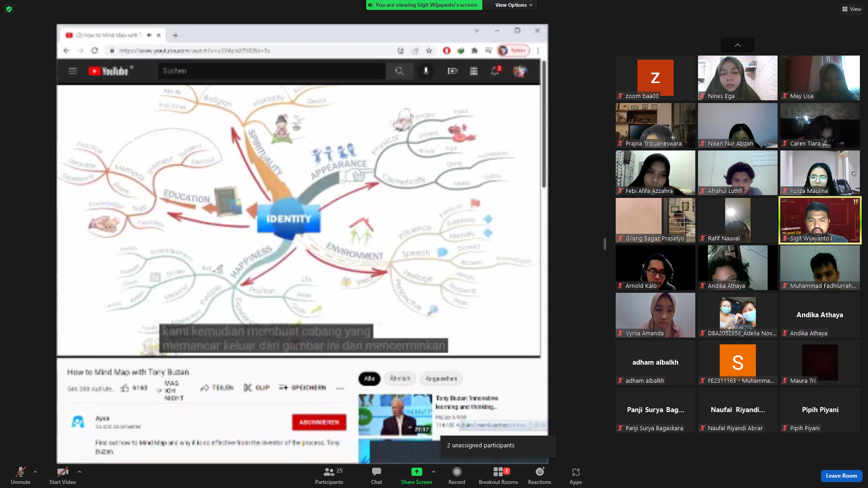Open YouTube notifications bell
The image size is (868, 488).
pyautogui.click(x=495, y=70)
